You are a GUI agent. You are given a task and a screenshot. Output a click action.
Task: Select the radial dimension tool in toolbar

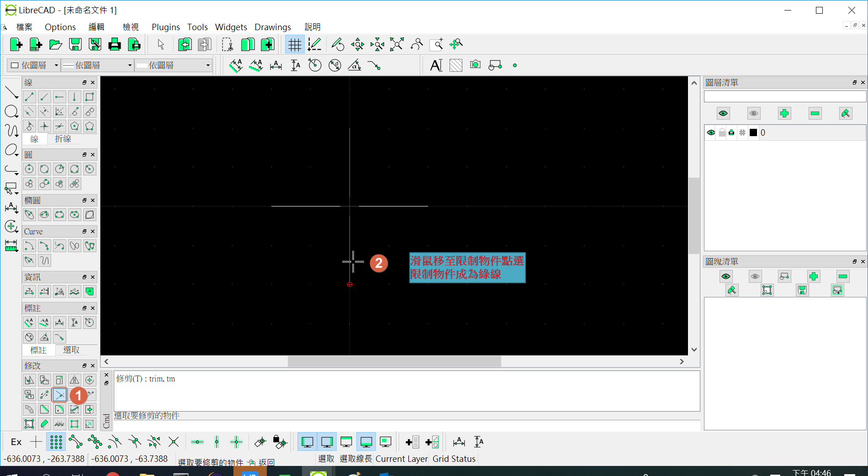315,65
